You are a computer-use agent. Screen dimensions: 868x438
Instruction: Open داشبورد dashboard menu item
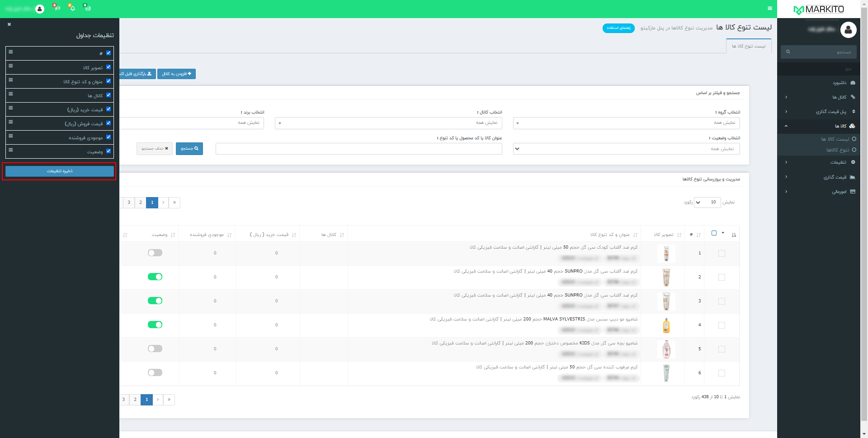click(x=819, y=83)
